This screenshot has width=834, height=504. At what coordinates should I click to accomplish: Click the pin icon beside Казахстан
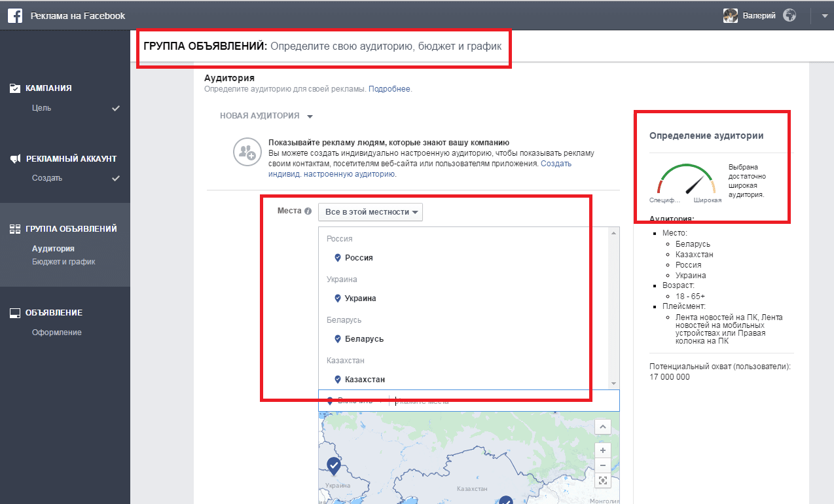tap(338, 379)
